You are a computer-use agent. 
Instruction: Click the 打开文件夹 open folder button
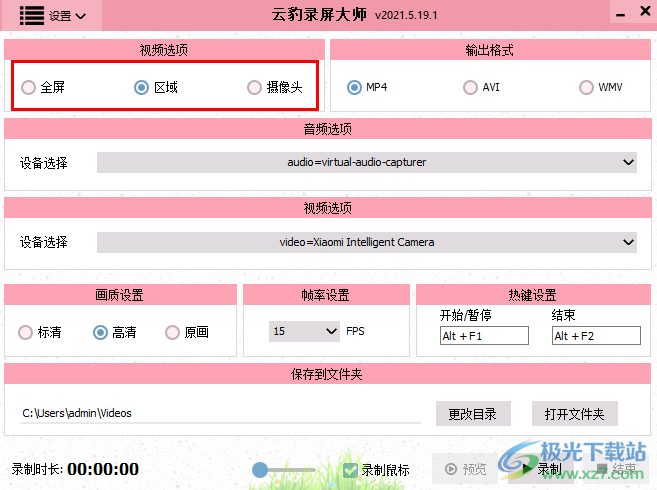574,414
